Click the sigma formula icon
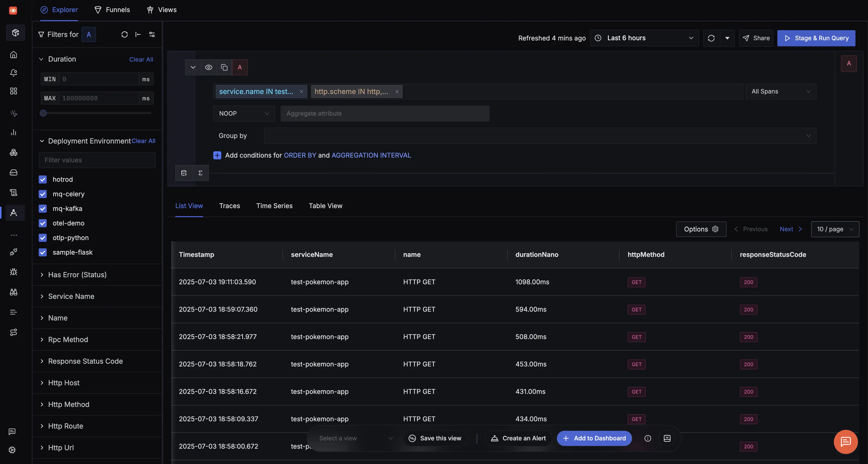This screenshot has height=464, width=868. tap(200, 173)
